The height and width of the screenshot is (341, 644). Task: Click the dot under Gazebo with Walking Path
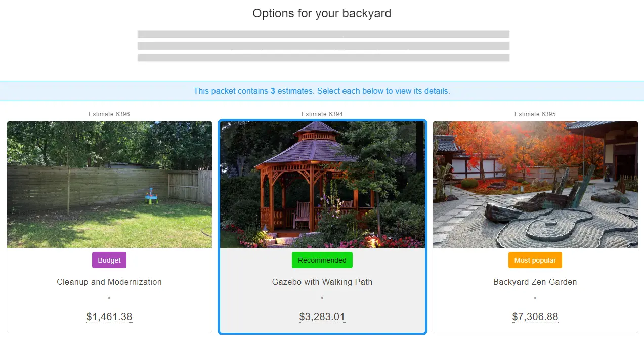coord(322,298)
